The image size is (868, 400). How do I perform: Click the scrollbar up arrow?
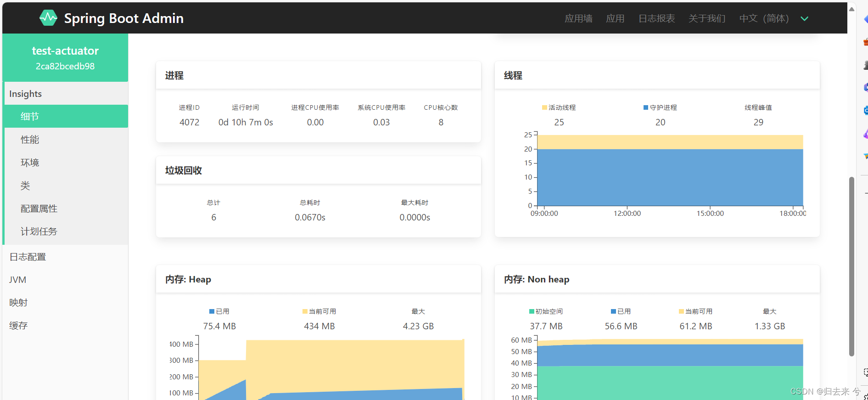(x=852, y=9)
